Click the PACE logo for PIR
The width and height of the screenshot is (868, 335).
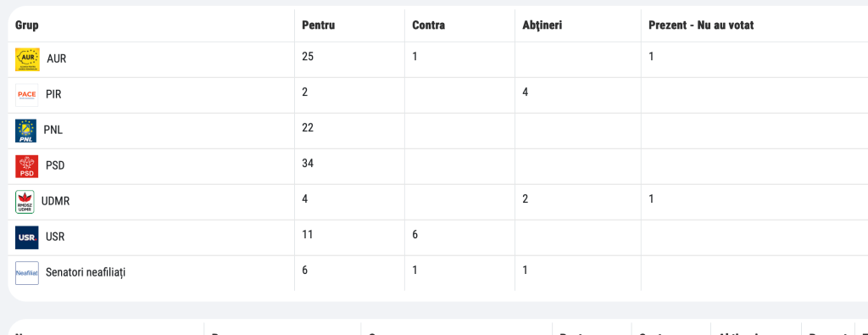pos(26,95)
